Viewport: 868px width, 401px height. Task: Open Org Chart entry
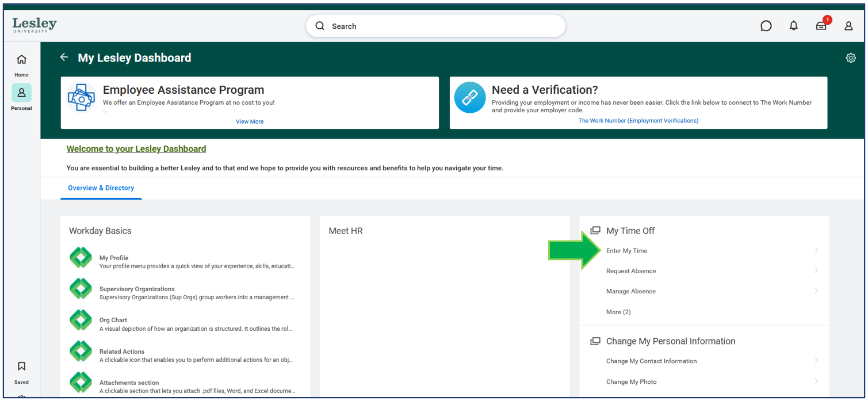(x=113, y=320)
